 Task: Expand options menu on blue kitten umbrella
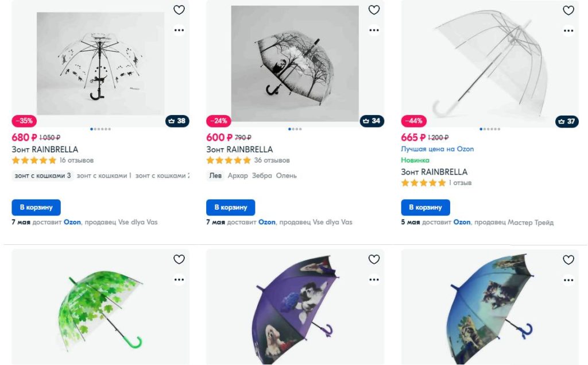pos(568,280)
